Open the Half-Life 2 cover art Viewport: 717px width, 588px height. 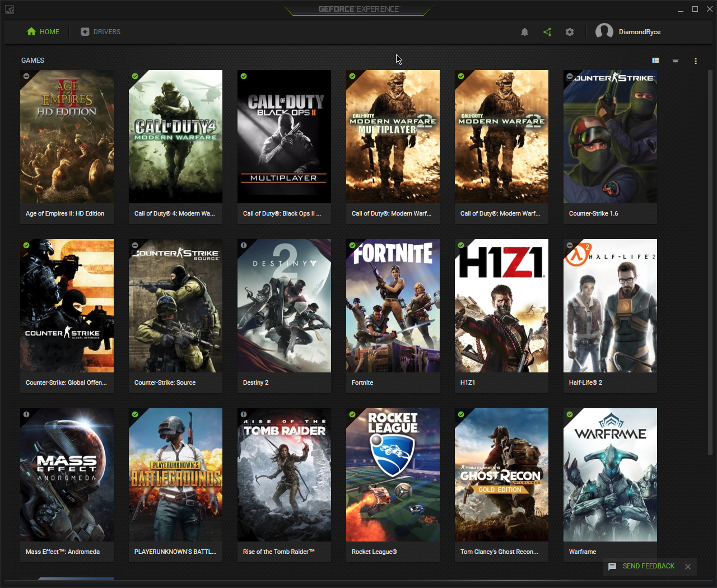[x=611, y=306]
